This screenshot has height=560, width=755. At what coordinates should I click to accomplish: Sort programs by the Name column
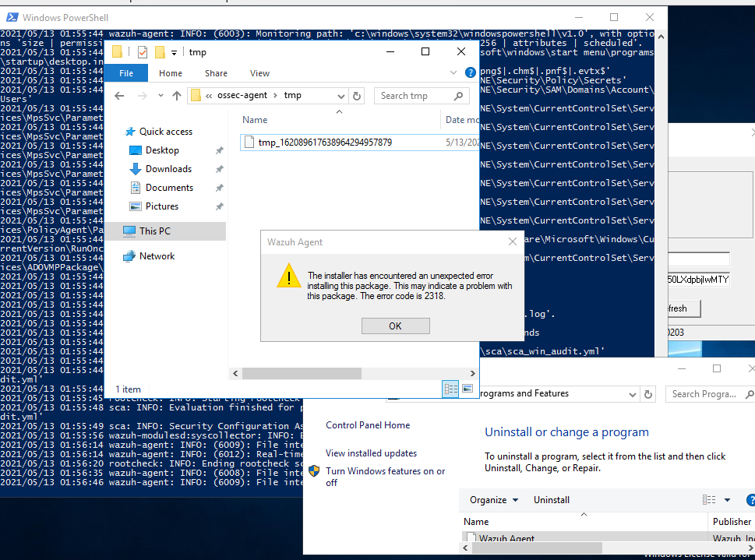476,522
